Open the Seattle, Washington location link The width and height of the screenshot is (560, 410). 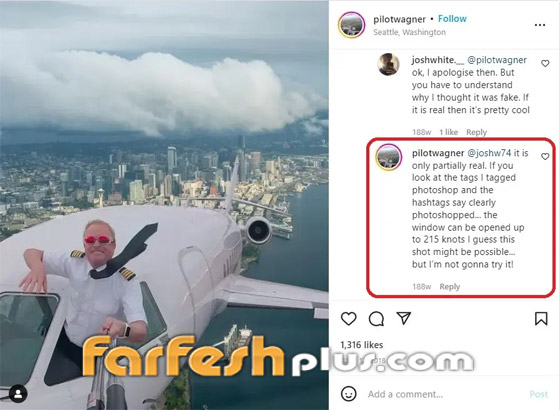[x=409, y=32]
